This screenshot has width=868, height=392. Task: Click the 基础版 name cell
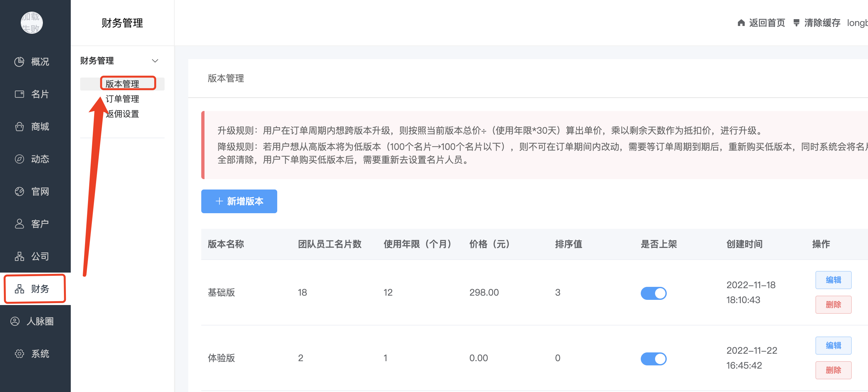click(221, 292)
